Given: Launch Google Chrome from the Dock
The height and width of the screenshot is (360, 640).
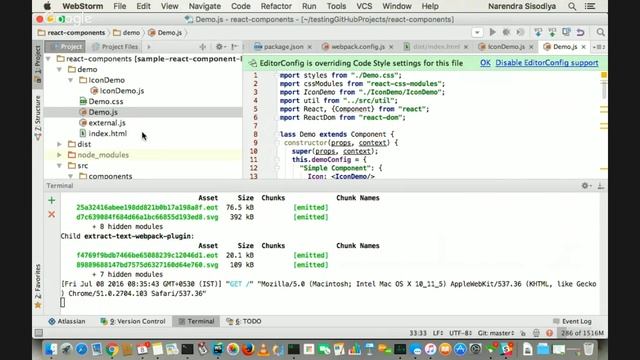Looking at the screenshot, I should tap(112, 349).
